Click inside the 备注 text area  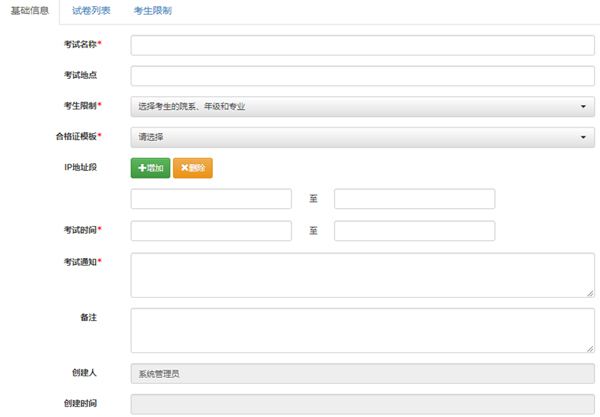pos(362,329)
